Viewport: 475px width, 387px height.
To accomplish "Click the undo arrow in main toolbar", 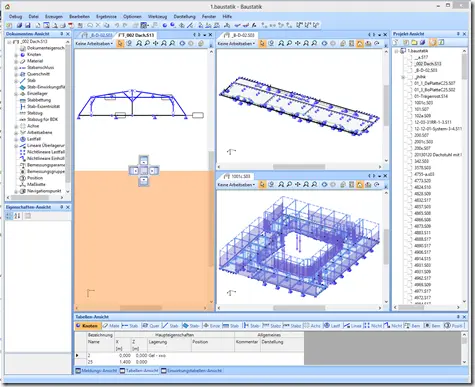I will pyautogui.click(x=117, y=25).
